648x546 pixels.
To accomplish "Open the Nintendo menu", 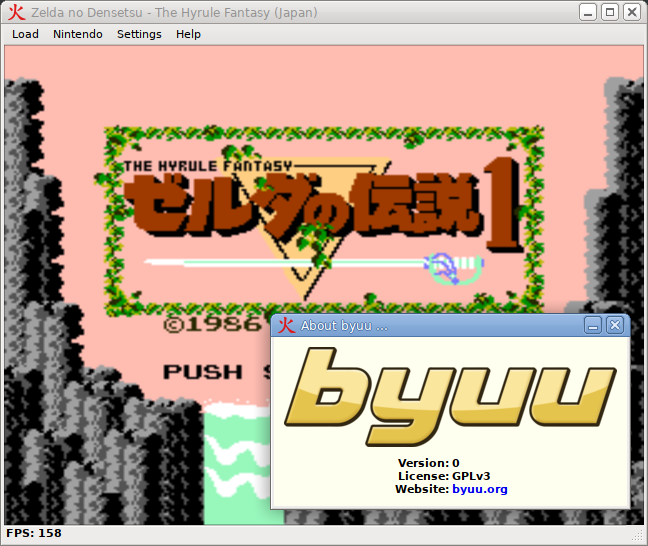I will point(78,34).
